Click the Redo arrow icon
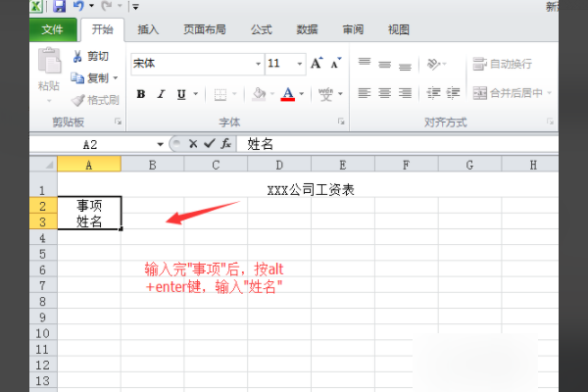This screenshot has width=588, height=392. [107, 5]
